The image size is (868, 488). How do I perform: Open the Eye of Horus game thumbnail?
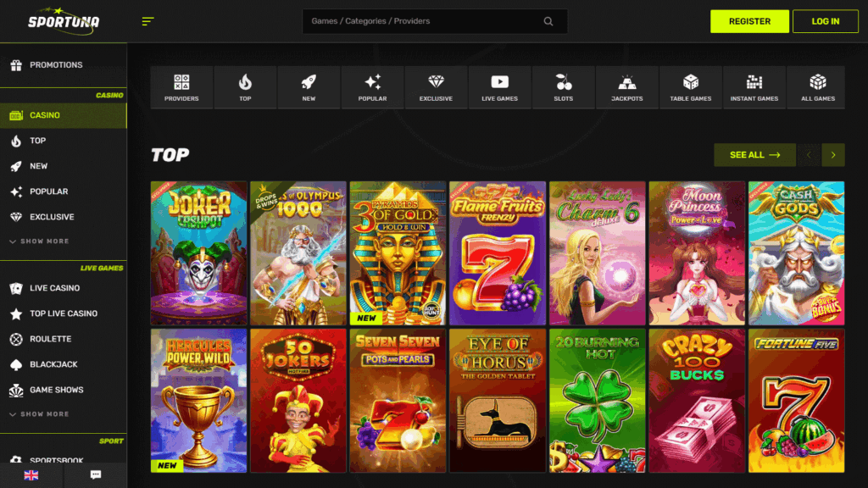(x=498, y=401)
